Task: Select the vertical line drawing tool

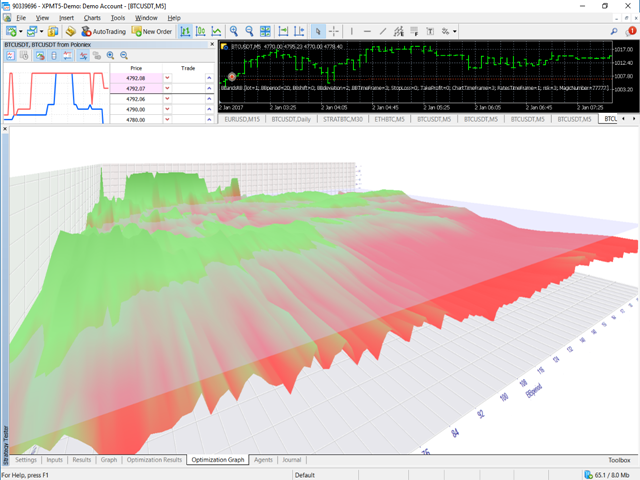Action: pos(351,31)
